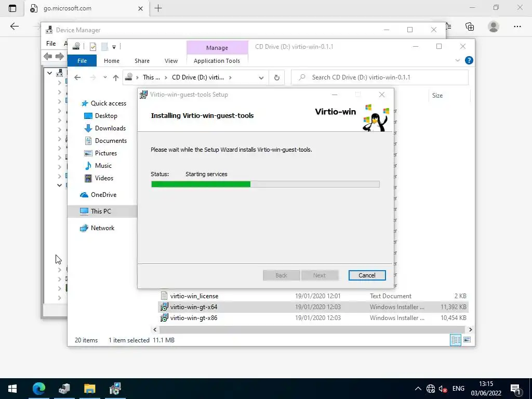532x399 pixels.
Task: Open the Share ribbon tab
Action: click(142, 61)
